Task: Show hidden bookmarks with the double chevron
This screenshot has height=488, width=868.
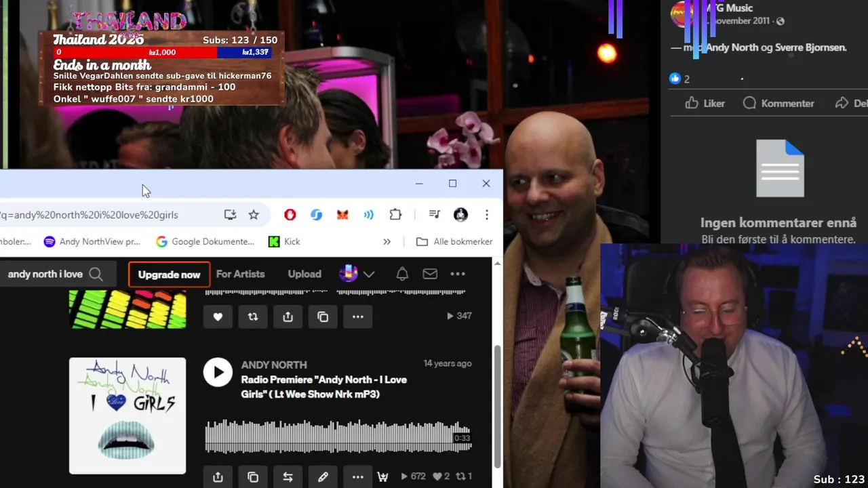Action: click(x=387, y=241)
